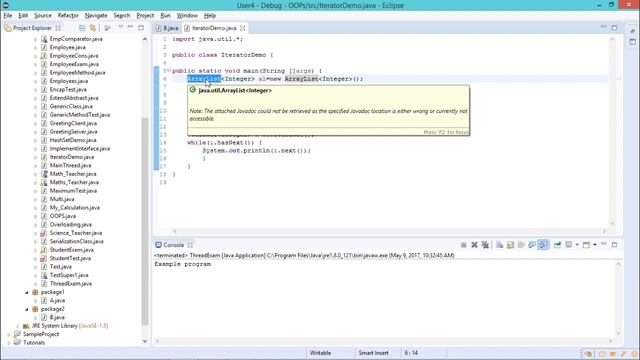Close the IteratorDemo.java editor tab
Image resolution: width=640 pixels, height=360 pixels.
(x=242, y=28)
